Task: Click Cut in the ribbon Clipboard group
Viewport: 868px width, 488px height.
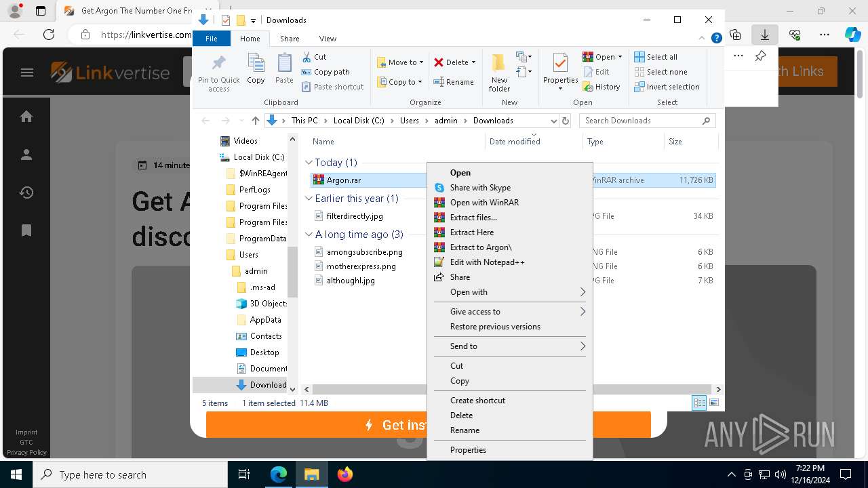Action: click(314, 57)
